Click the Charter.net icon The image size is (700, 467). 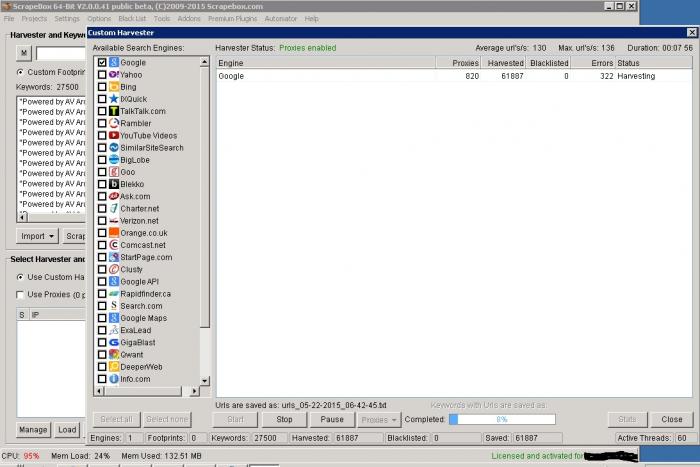tap(114, 208)
